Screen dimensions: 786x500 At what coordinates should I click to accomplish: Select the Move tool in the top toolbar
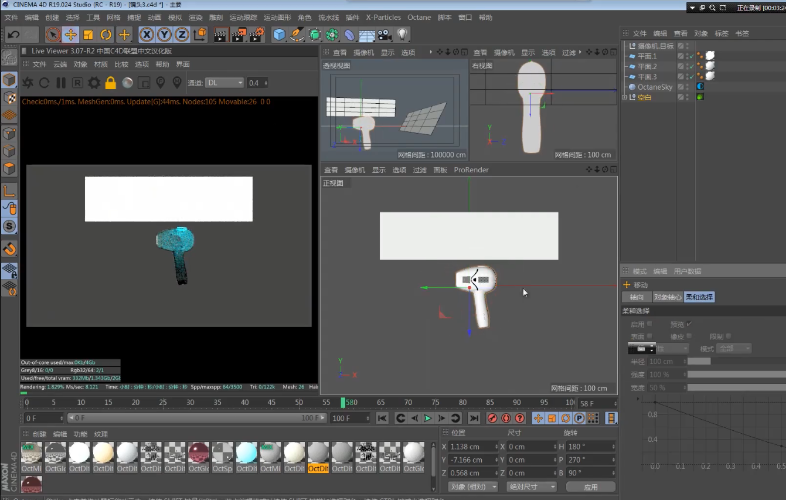(x=71, y=35)
